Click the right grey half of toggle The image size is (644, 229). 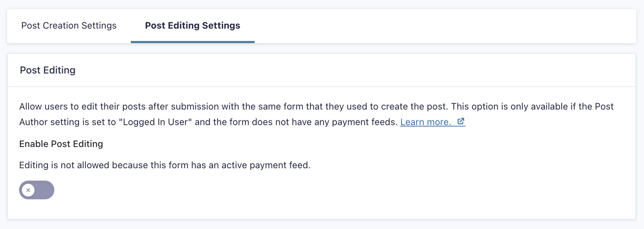[x=45, y=190]
